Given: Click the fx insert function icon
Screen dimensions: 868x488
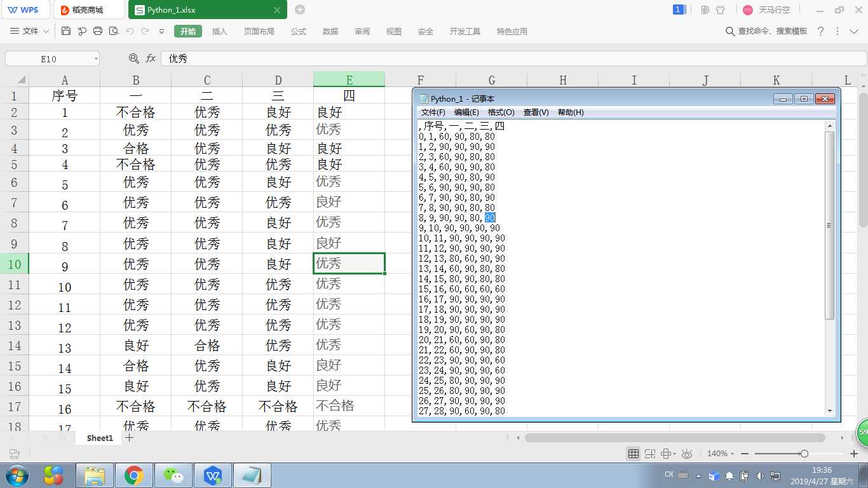Looking at the screenshot, I should (151, 58).
